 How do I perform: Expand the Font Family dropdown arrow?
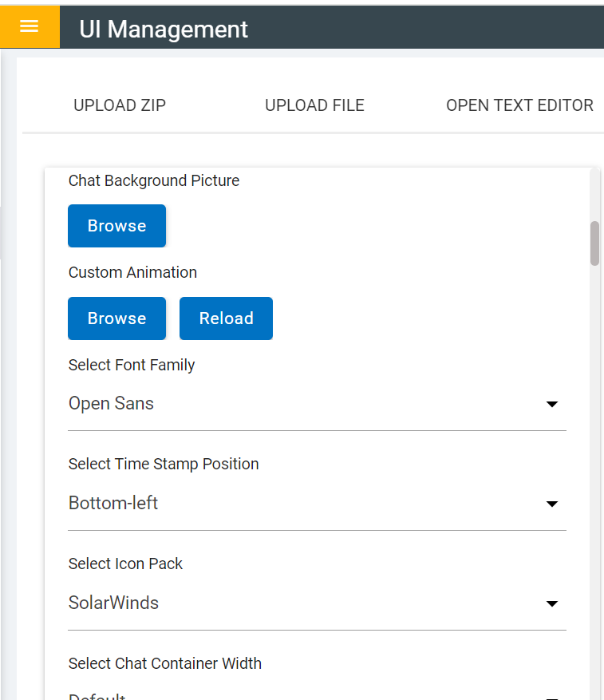coord(552,404)
